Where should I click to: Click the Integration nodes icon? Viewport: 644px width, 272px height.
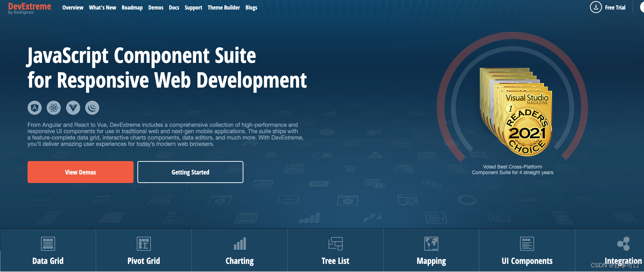[x=624, y=244]
